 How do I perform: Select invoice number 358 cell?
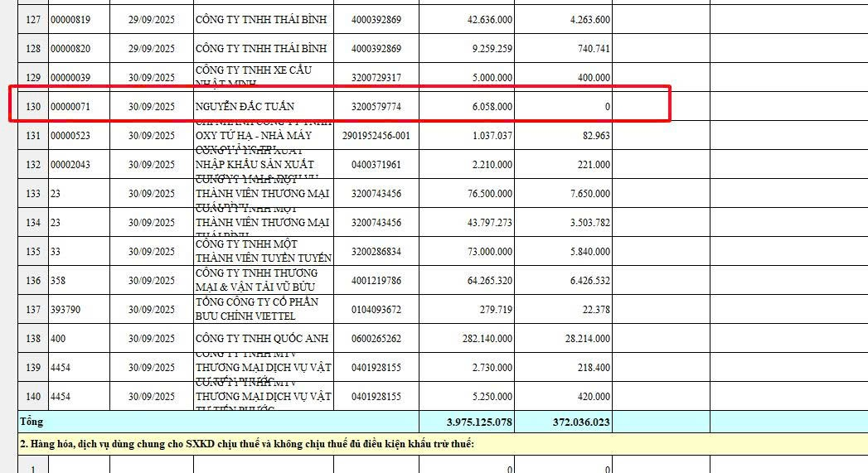(x=58, y=281)
